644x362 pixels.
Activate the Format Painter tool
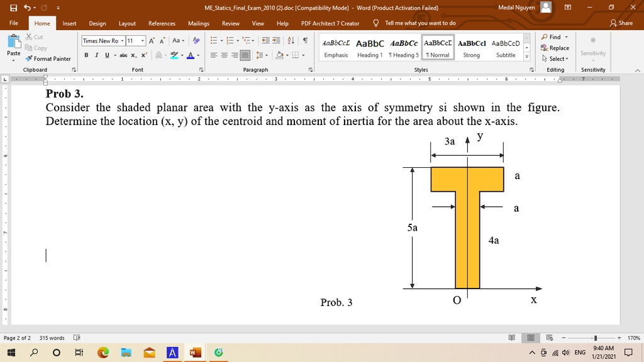click(47, 58)
